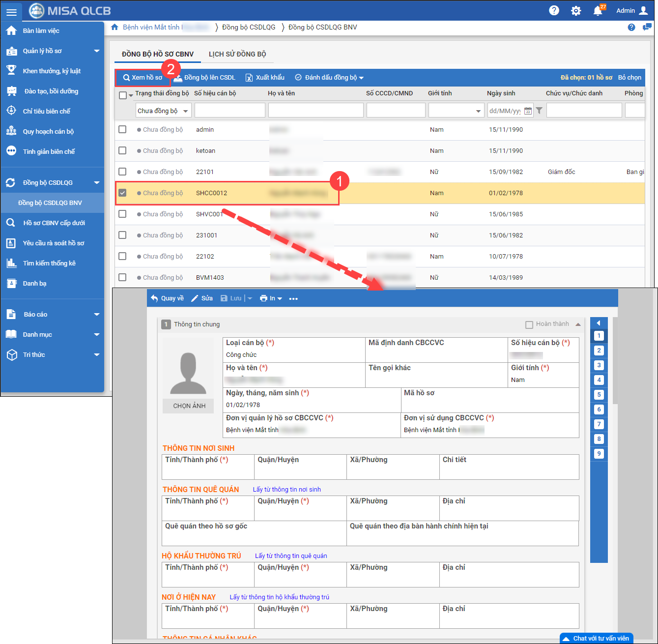Click the Tìm kiếm thống kê chart icon
The image size is (658, 644).
(x=11, y=263)
